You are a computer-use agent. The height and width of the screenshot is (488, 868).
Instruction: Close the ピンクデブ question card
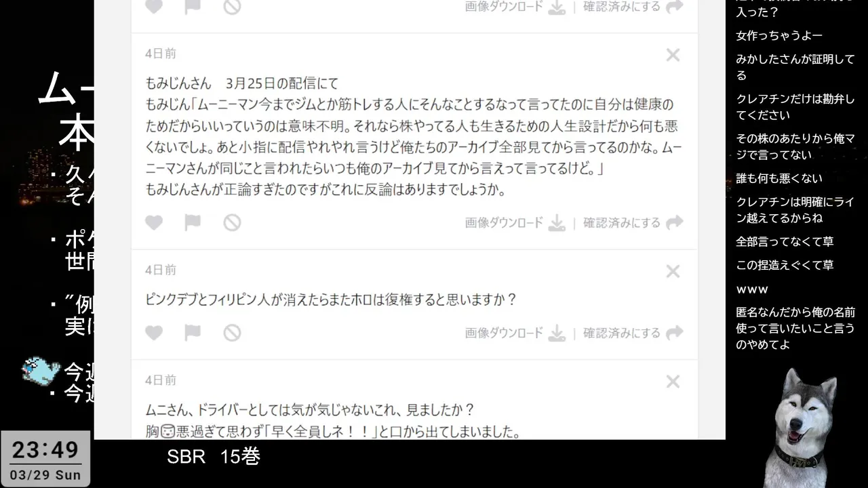point(673,272)
